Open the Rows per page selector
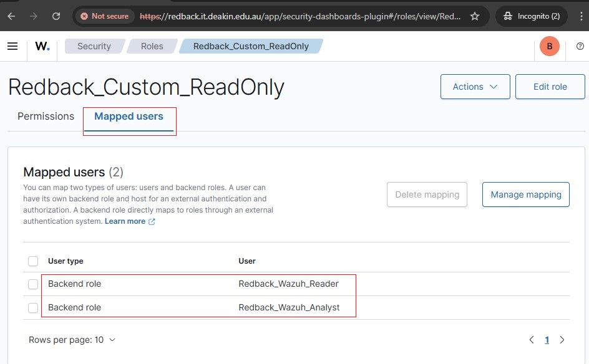This screenshot has width=589, height=364. coord(72,340)
